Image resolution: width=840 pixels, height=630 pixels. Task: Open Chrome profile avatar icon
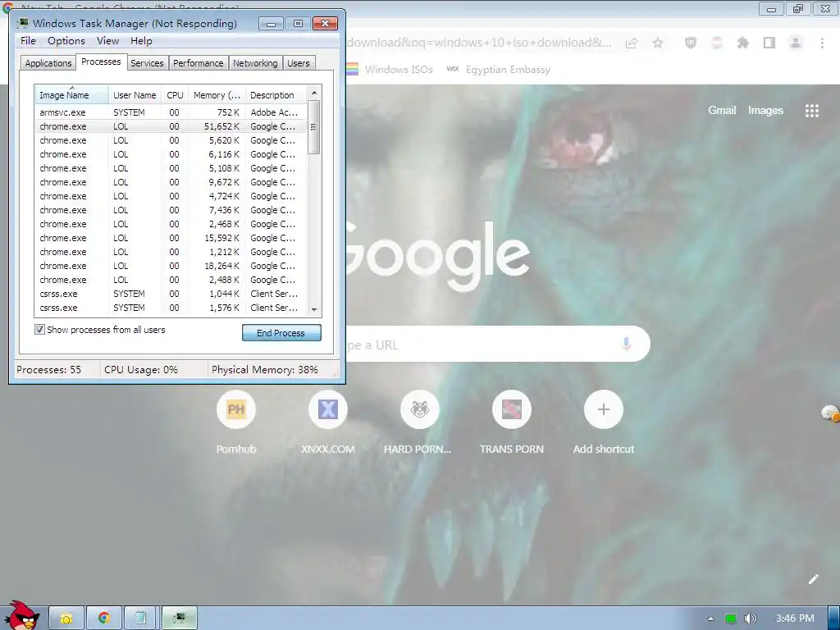coord(796,43)
